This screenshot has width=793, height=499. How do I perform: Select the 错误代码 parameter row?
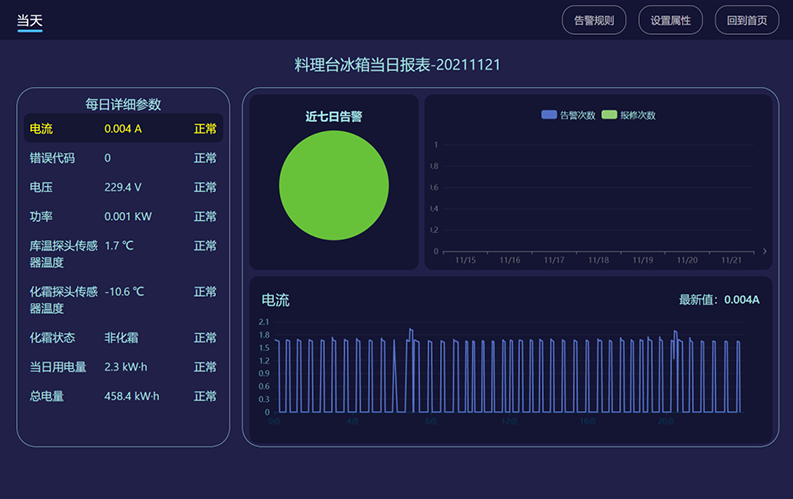coord(123,158)
